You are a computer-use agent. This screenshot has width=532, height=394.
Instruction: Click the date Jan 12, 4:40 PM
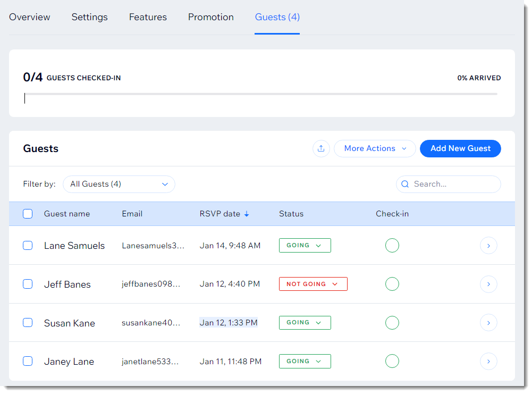click(x=230, y=284)
